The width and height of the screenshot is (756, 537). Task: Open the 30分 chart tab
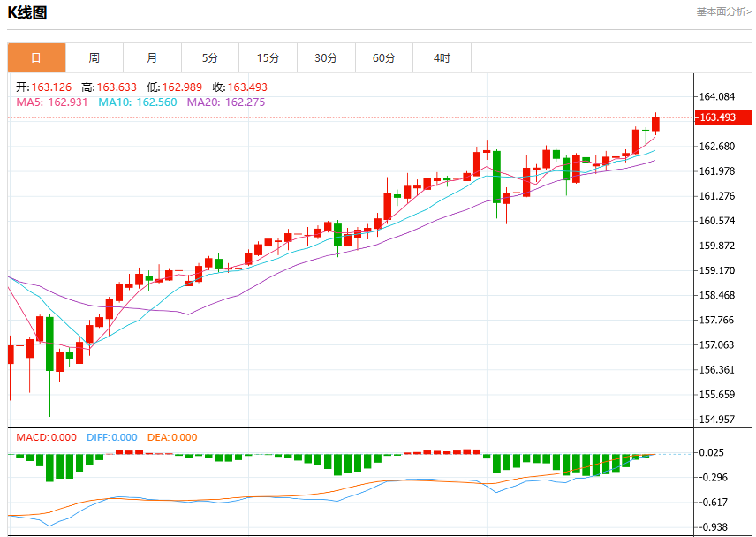tap(327, 57)
